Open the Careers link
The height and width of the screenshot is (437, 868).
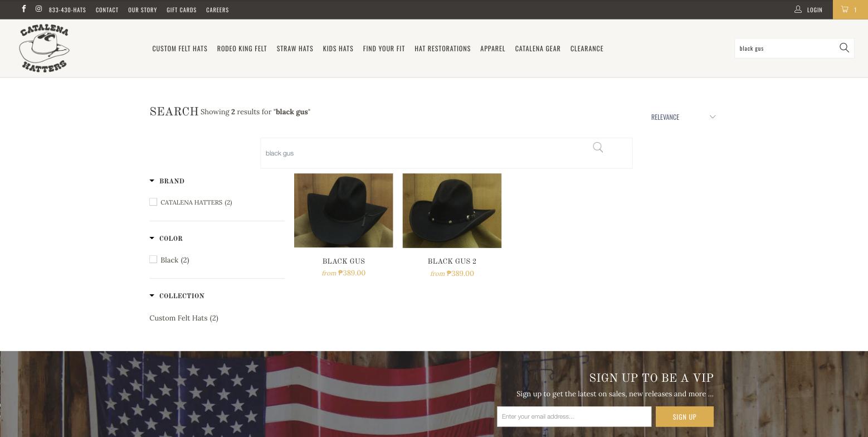point(217,9)
